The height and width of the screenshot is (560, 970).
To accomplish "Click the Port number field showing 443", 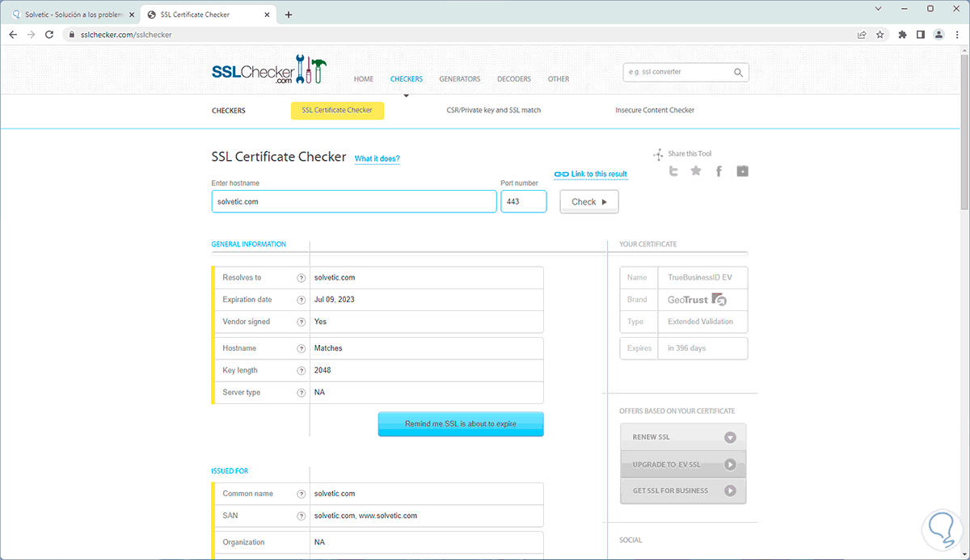I will click(x=524, y=201).
